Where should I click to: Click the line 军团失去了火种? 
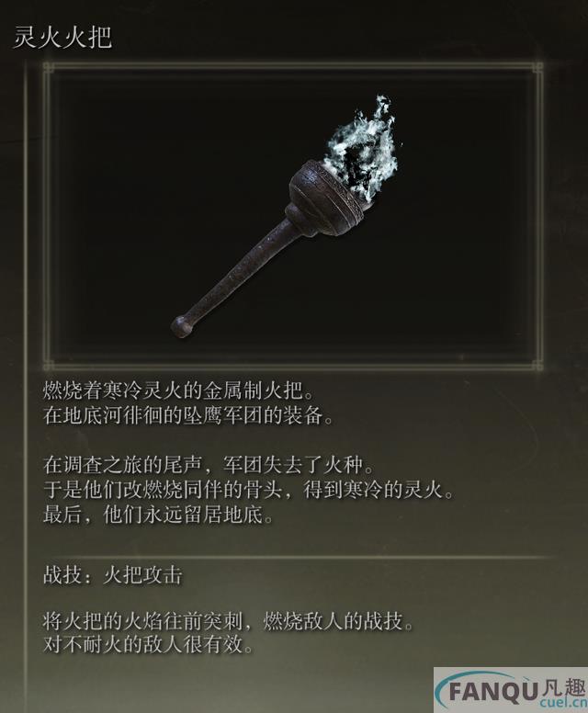pyautogui.click(x=209, y=466)
